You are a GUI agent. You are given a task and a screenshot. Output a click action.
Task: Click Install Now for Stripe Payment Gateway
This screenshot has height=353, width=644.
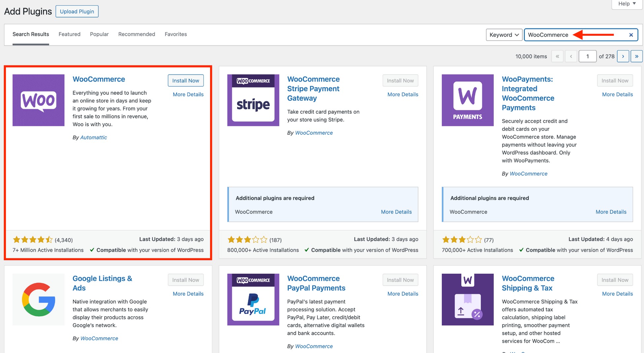click(400, 80)
